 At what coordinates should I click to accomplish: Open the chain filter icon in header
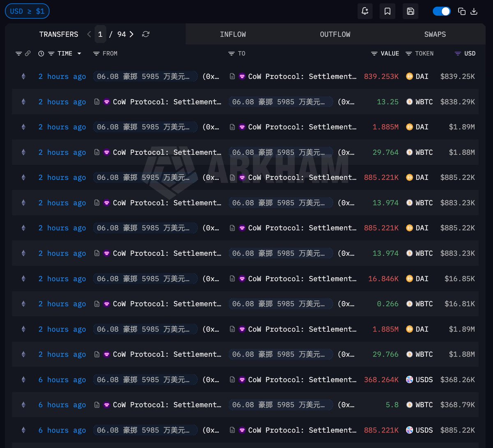pyautogui.click(x=18, y=54)
